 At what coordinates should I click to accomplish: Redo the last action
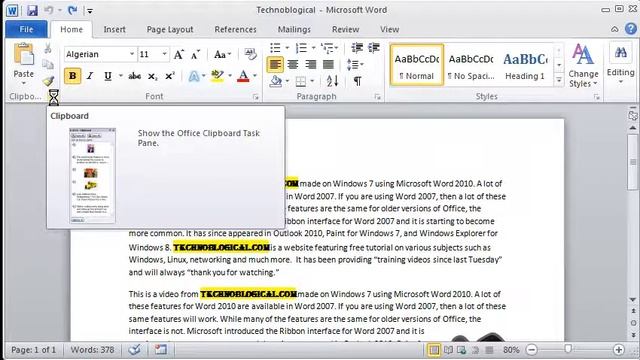73,10
